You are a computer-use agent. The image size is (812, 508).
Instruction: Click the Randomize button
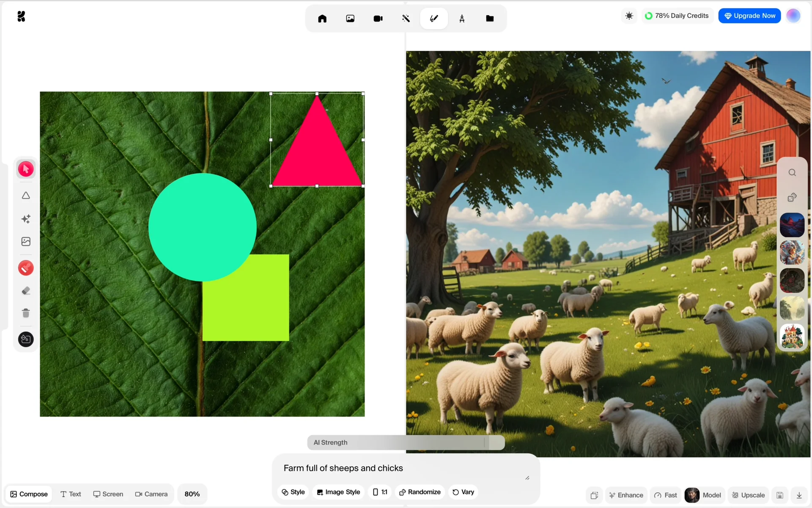coord(420,492)
